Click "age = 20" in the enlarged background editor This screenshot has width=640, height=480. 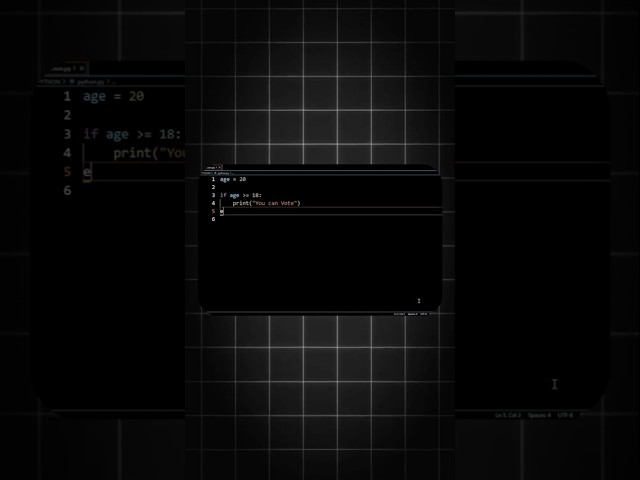(113, 96)
